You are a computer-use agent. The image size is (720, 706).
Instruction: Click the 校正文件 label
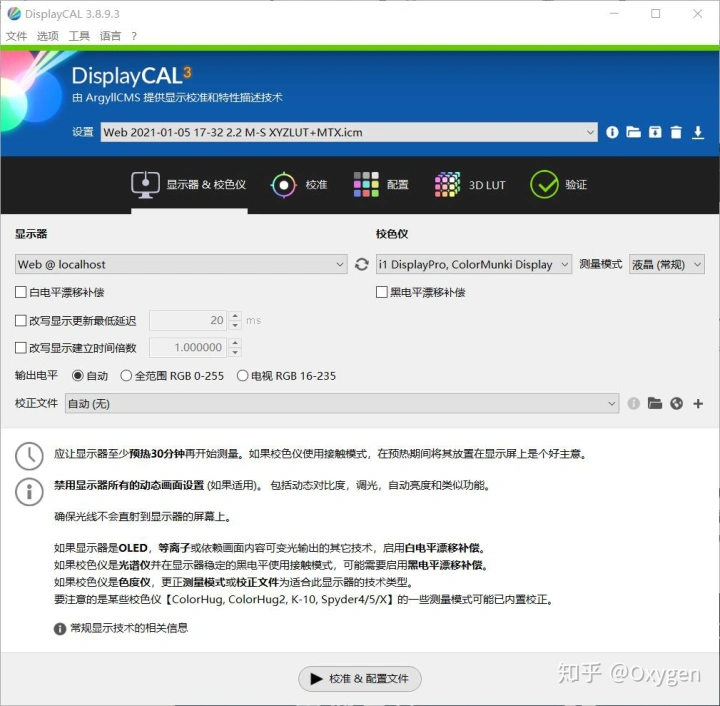point(36,403)
